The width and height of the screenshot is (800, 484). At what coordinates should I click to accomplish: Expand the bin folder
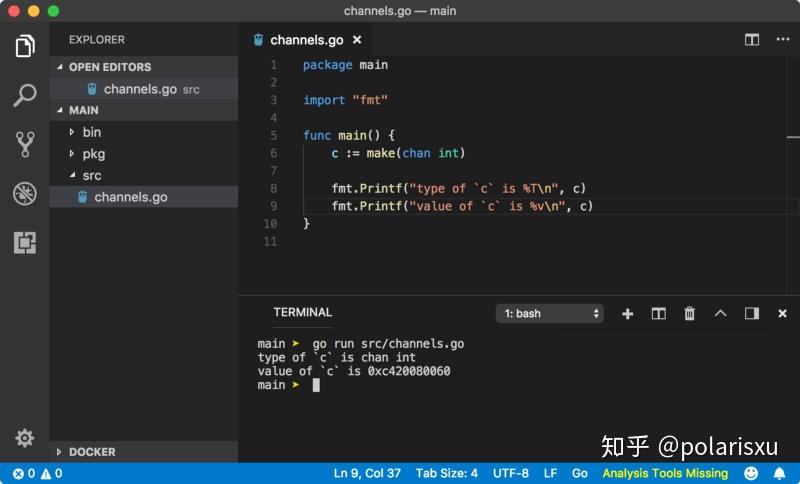[x=144, y=132]
